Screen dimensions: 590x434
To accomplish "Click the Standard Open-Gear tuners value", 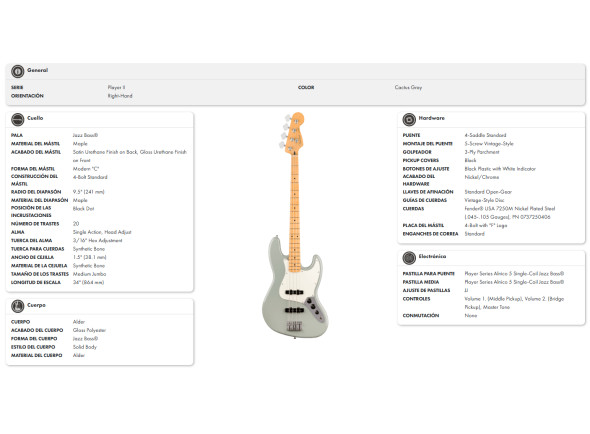I will click(x=488, y=192).
